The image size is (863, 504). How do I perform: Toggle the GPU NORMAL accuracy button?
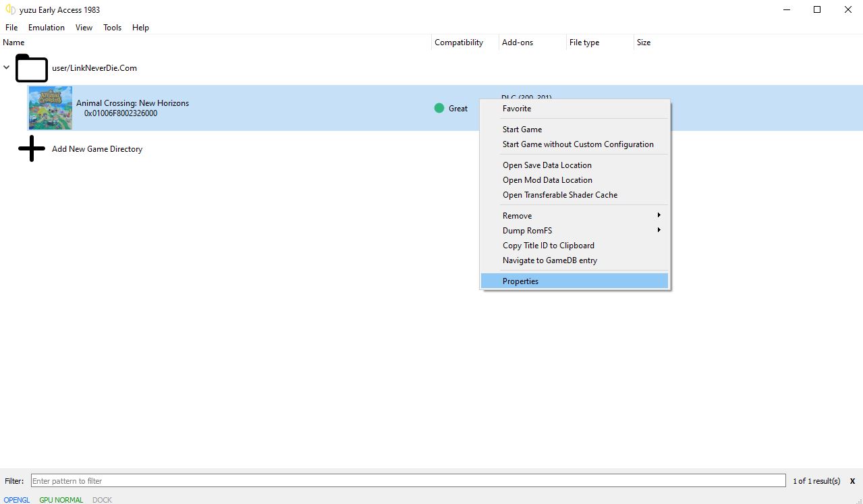pos(61,500)
